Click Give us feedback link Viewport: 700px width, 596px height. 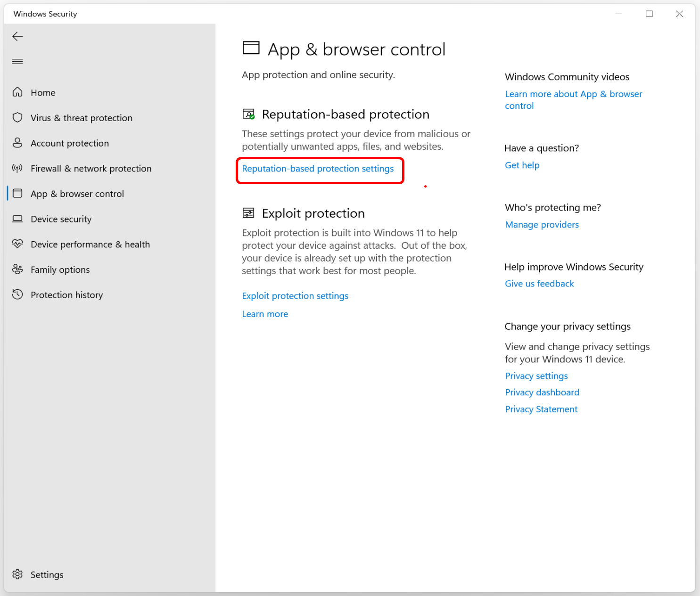pyautogui.click(x=539, y=284)
